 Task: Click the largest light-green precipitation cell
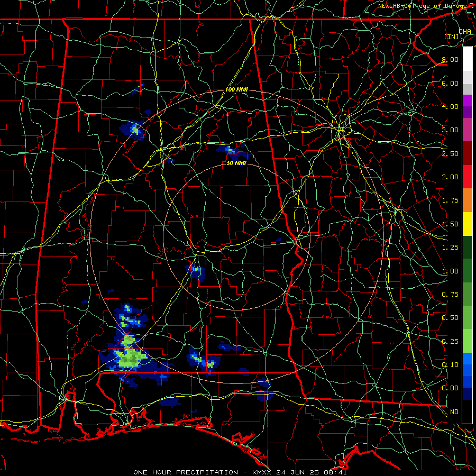[x=131, y=358]
